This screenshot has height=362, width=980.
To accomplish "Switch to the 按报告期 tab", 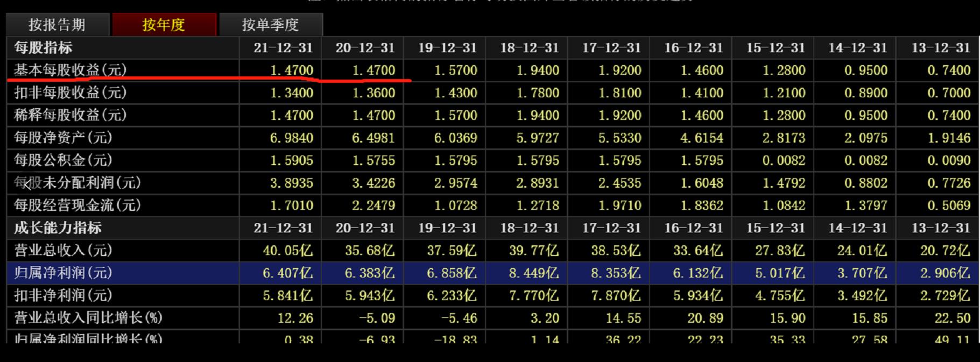I will [x=57, y=25].
